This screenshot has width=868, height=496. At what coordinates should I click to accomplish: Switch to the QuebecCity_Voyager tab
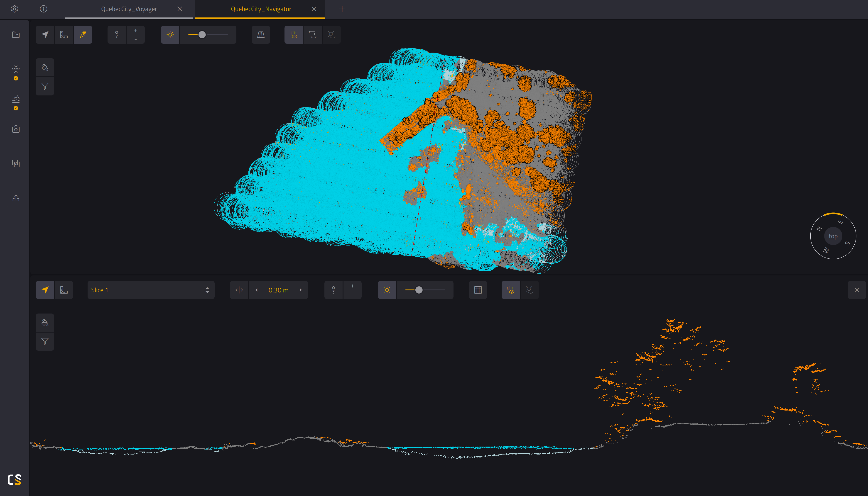coord(129,9)
